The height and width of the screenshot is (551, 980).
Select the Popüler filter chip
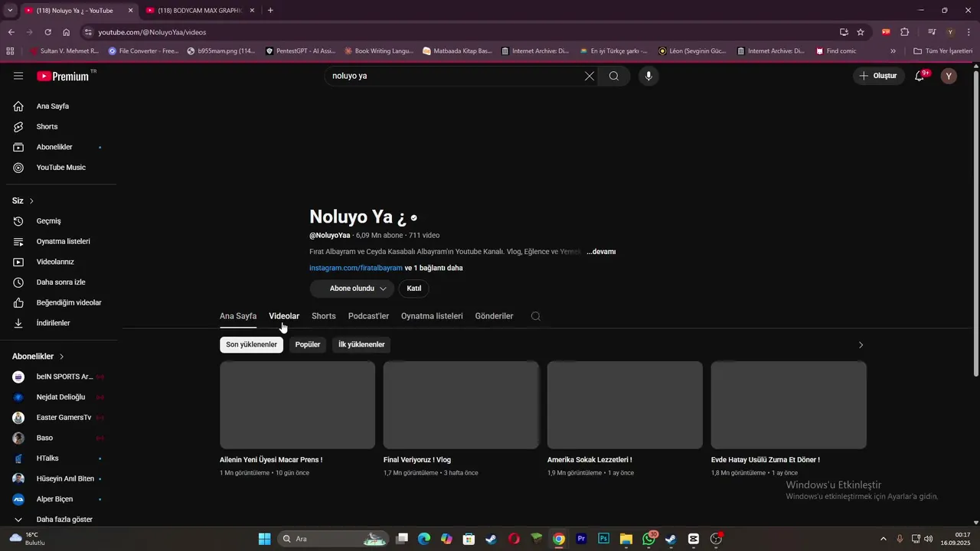tap(308, 345)
